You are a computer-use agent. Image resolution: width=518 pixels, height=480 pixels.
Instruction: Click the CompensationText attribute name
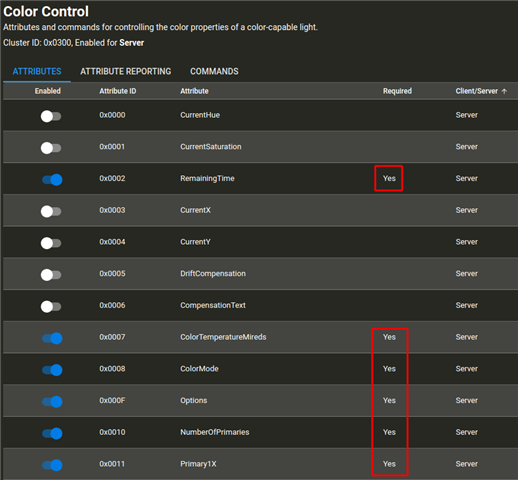pyautogui.click(x=213, y=305)
